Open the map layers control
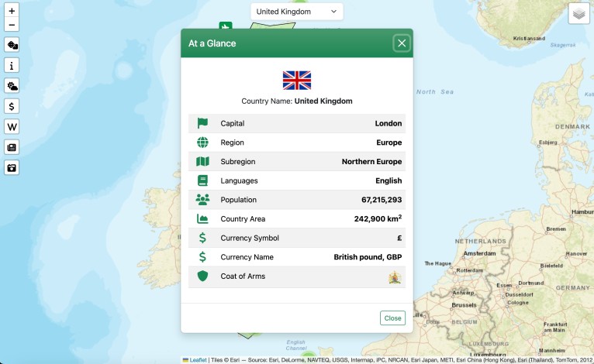 coord(578,13)
